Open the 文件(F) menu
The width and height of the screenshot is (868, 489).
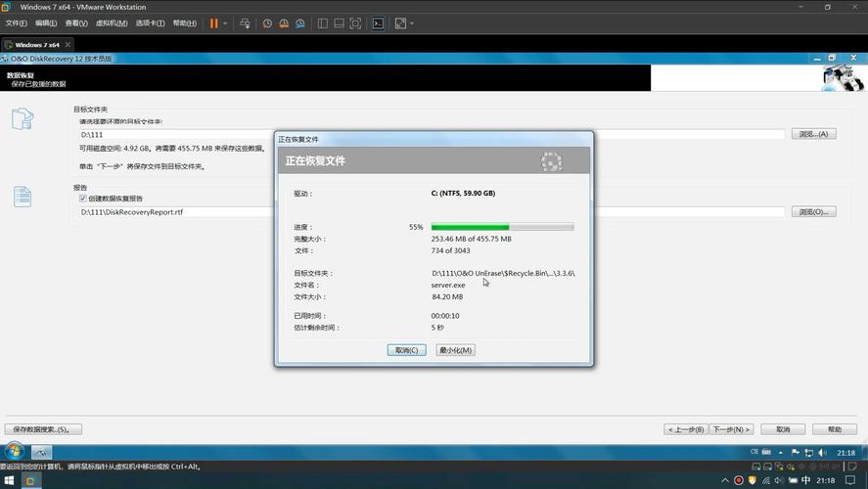[x=16, y=23]
